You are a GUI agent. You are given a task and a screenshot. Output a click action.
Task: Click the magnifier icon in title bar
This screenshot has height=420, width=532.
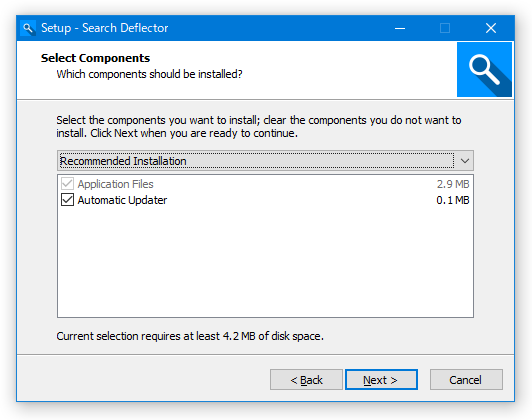[x=28, y=28]
